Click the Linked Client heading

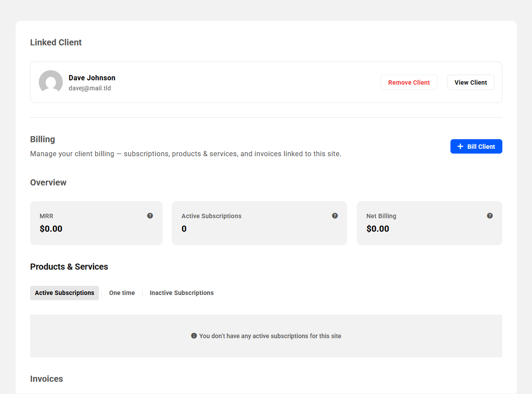click(56, 42)
